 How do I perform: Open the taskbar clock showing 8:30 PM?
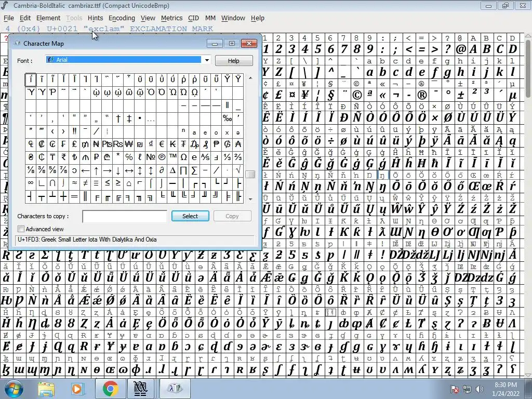tap(506, 389)
